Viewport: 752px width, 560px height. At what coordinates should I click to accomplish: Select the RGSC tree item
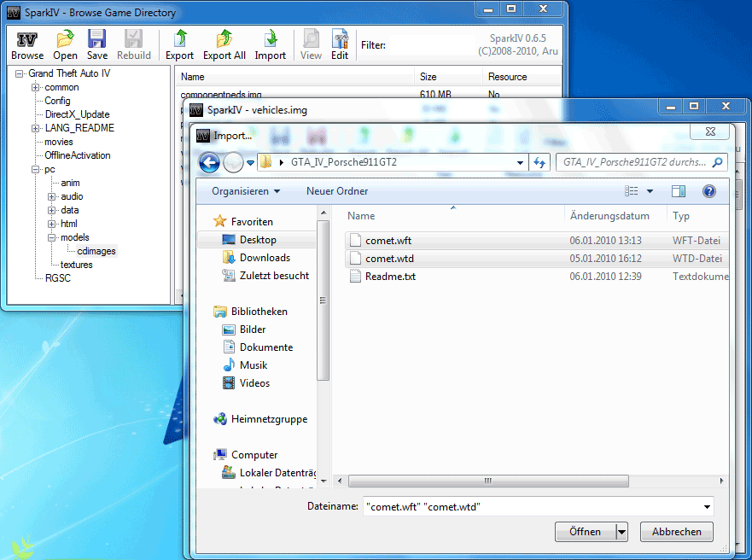[57, 278]
